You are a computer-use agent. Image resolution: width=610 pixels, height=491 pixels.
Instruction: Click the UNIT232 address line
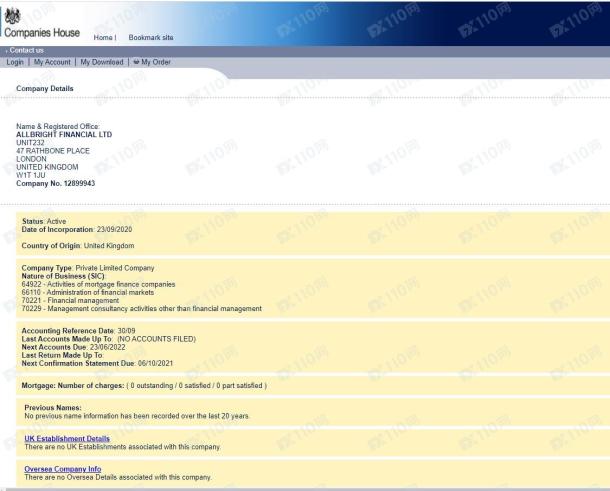30,143
